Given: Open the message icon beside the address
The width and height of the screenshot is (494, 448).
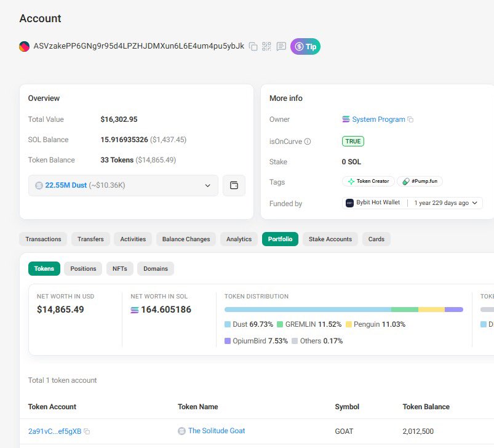Looking at the screenshot, I should [281, 47].
